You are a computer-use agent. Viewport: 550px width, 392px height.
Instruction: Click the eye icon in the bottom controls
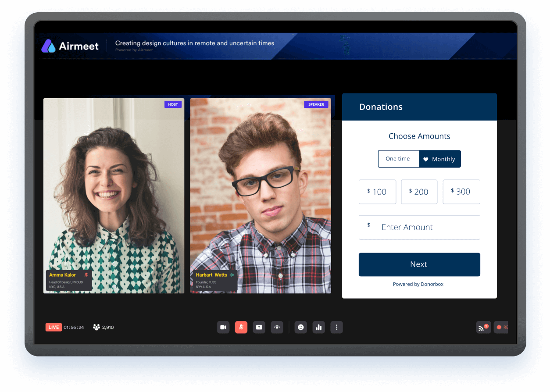(x=277, y=327)
